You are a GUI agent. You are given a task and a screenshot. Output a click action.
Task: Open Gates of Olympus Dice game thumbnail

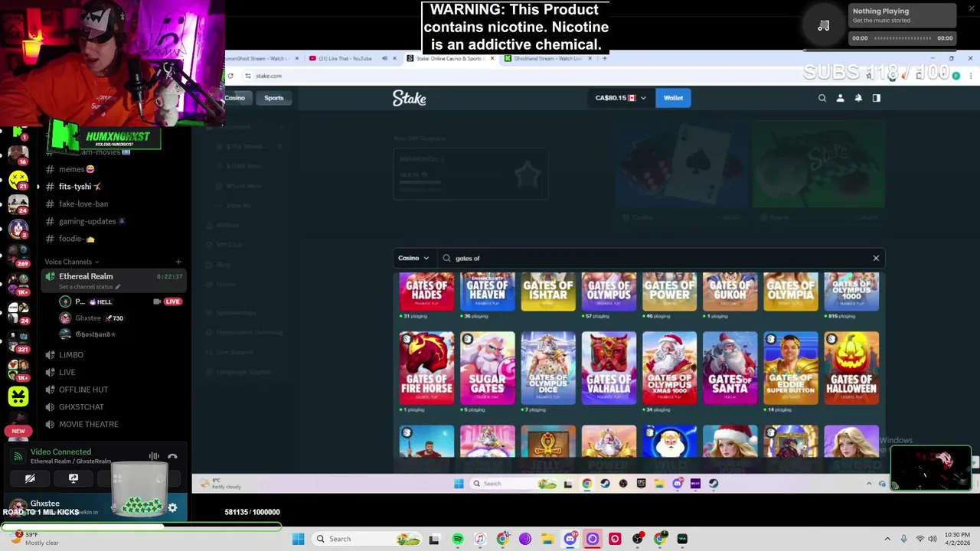548,368
